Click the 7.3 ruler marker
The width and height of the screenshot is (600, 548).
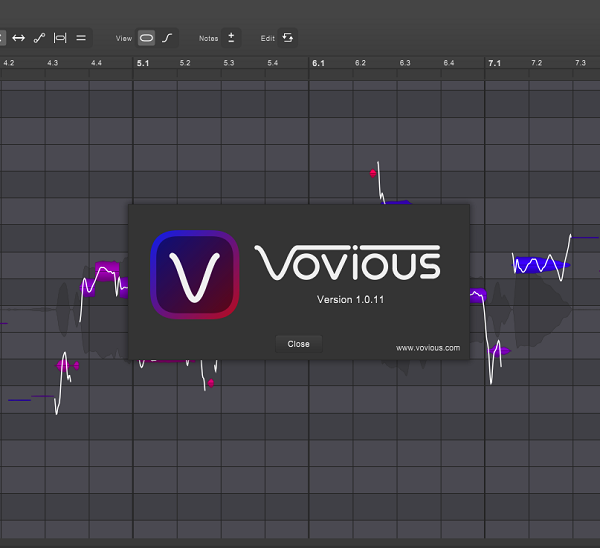point(580,63)
